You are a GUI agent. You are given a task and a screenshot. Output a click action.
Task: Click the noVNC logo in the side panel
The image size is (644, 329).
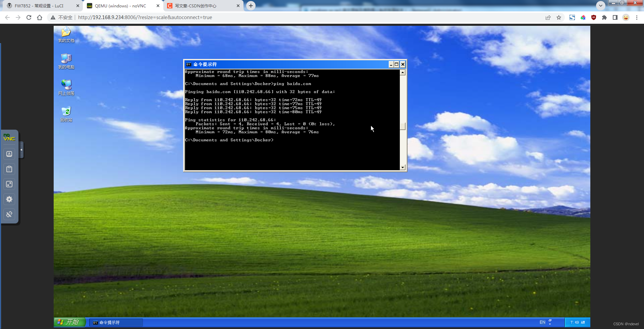[x=9, y=137]
